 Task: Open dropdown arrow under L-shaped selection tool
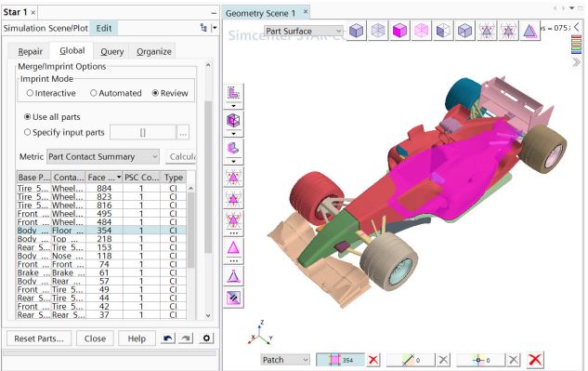233,106
